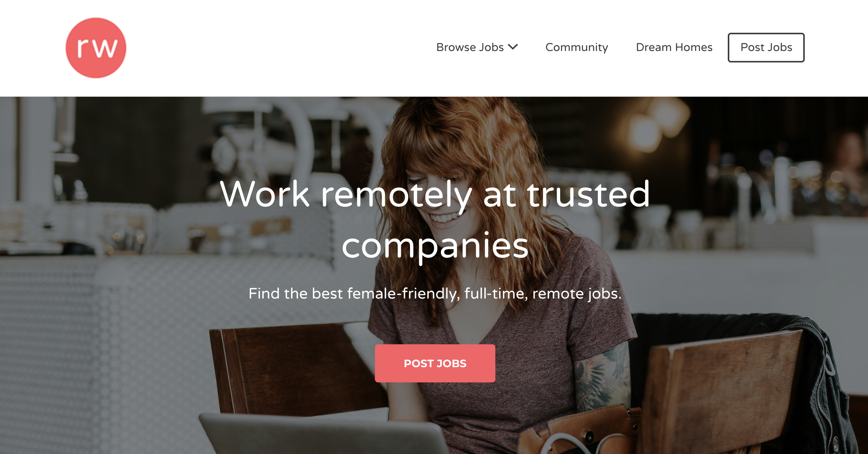Click the word 'companies' in the headline
This screenshot has height=454, width=868.
tap(435, 246)
